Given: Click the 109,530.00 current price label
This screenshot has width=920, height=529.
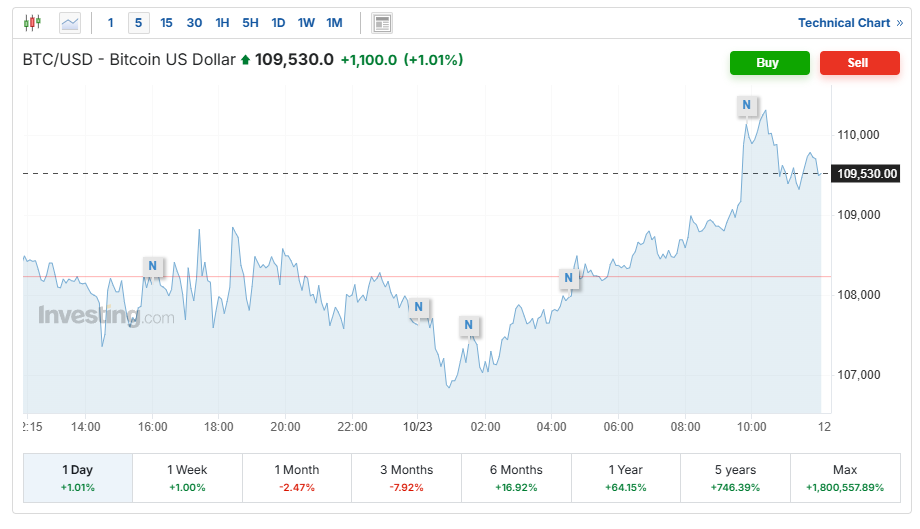Looking at the screenshot, I should pos(867,174).
